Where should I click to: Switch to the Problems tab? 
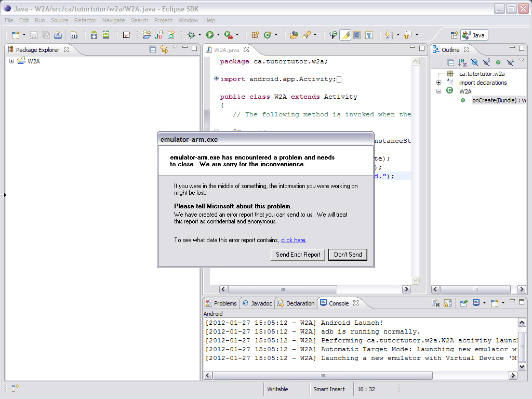tap(221, 303)
